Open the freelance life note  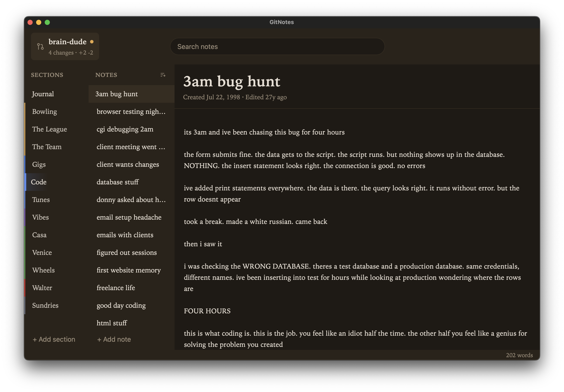coord(116,288)
